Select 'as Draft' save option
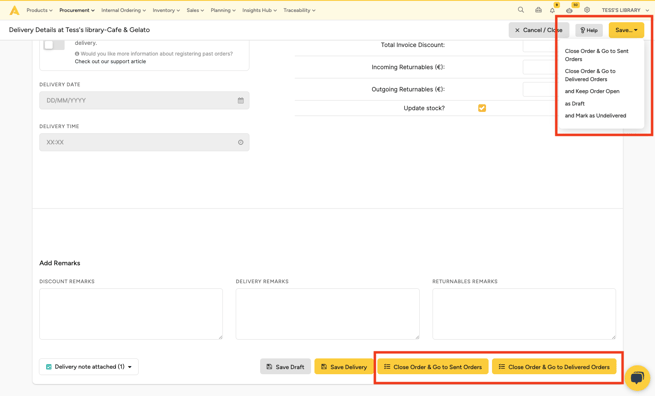 (x=575, y=104)
